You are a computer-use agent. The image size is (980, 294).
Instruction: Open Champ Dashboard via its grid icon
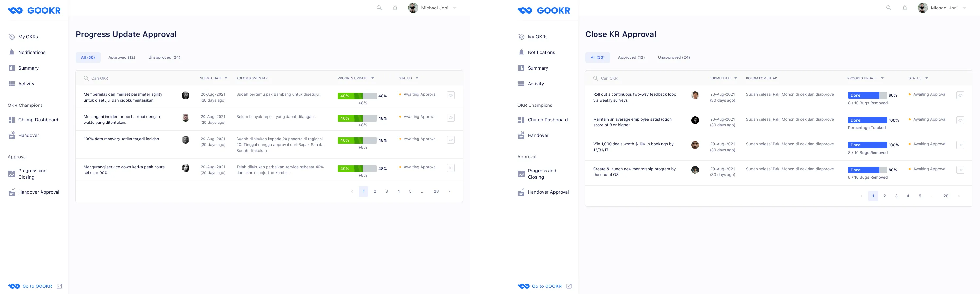[x=11, y=120]
